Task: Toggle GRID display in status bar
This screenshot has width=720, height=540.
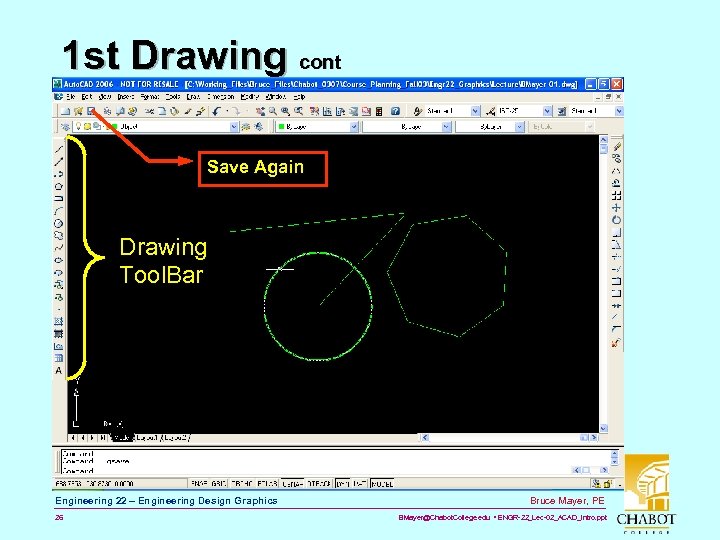Action: (219, 484)
